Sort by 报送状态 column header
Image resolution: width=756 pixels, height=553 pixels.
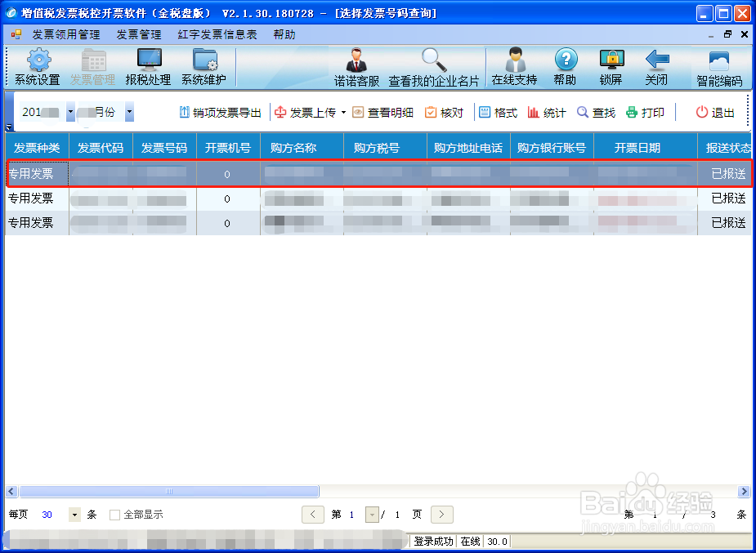(x=726, y=147)
